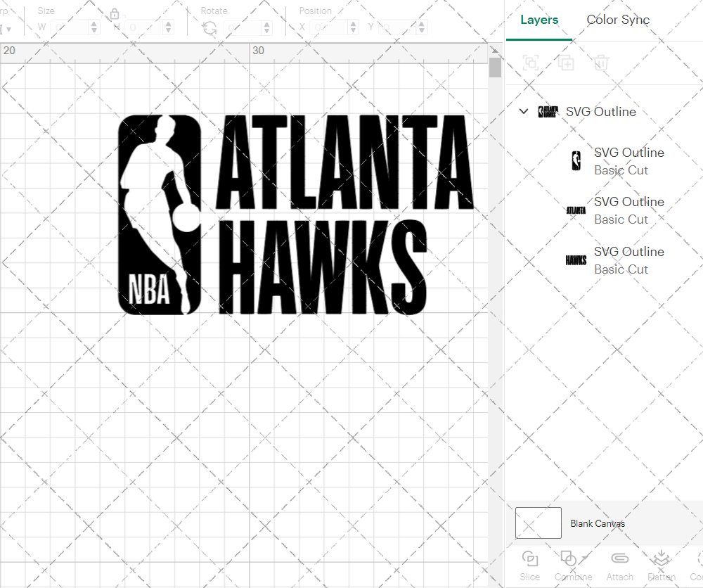The image size is (703, 588).
Task: Collapse the SVG Outline group
Action: coord(523,111)
